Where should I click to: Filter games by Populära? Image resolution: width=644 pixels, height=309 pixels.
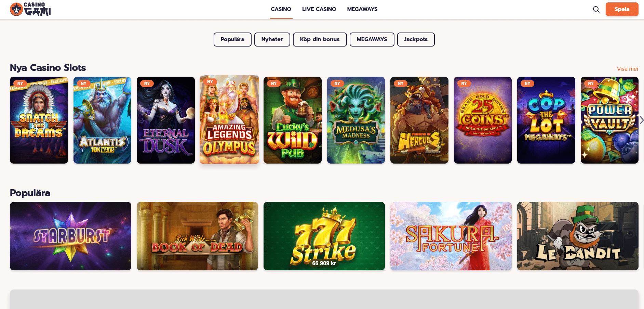(x=232, y=39)
